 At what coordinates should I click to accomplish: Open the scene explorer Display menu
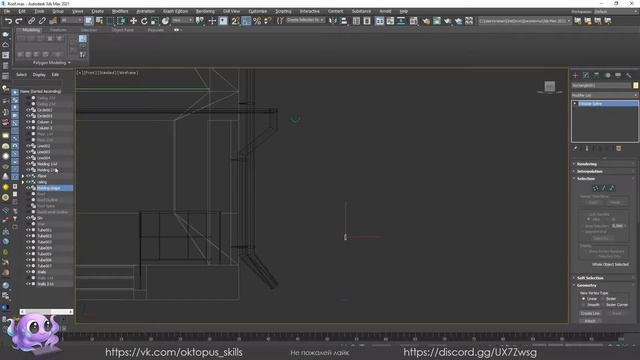tap(39, 75)
